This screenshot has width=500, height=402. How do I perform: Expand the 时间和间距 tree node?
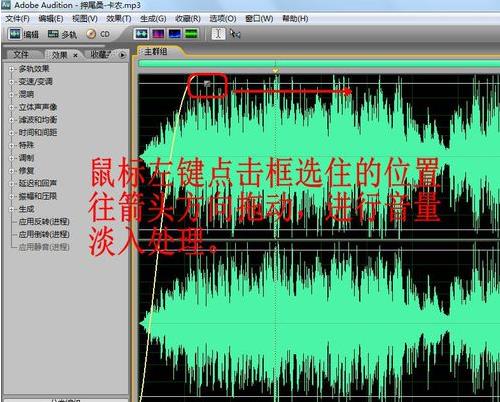pos(11,133)
